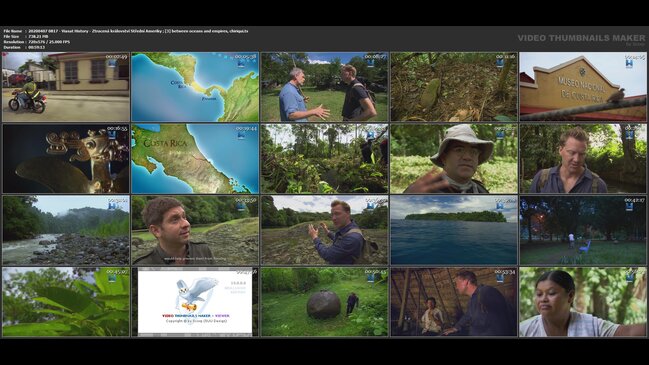Select the thatched hut interior thumbnail
This screenshot has height=365, width=649.
[454, 302]
